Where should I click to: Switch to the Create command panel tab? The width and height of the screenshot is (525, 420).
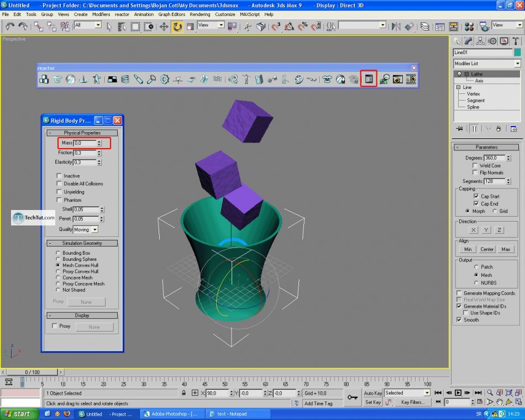[x=457, y=41]
